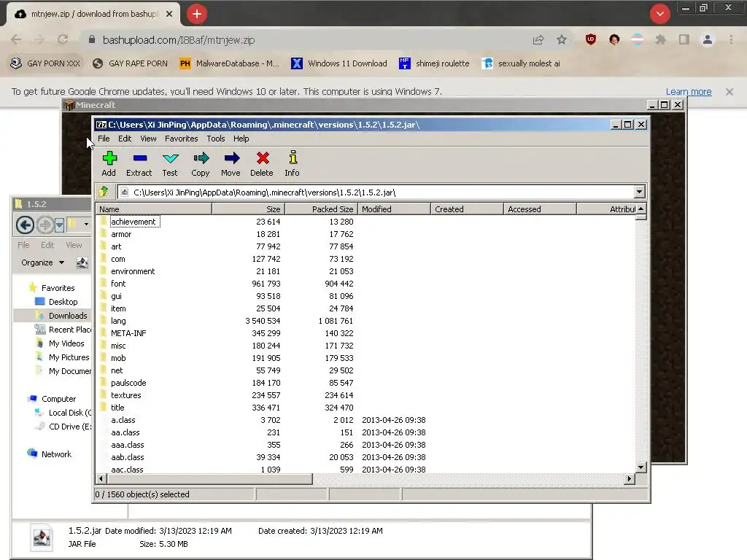Image resolution: width=747 pixels, height=560 pixels.
Task: Select Computer in Explorer's navigation pane
Action: (58, 399)
